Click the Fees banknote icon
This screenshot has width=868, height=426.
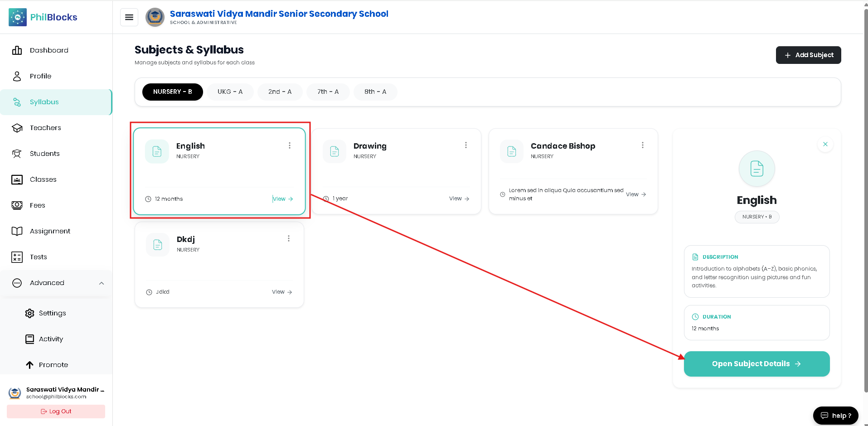click(17, 205)
